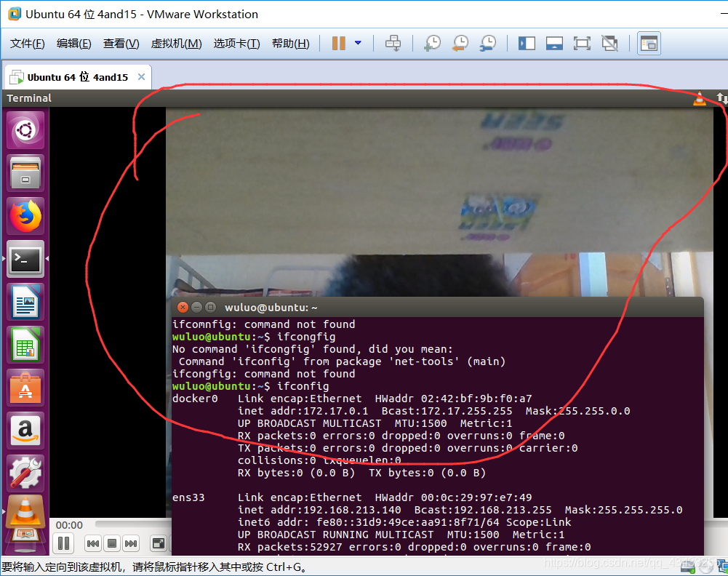Select the Ubuntu 64 位 4and15 tab
The image size is (728, 576).
pos(77,77)
